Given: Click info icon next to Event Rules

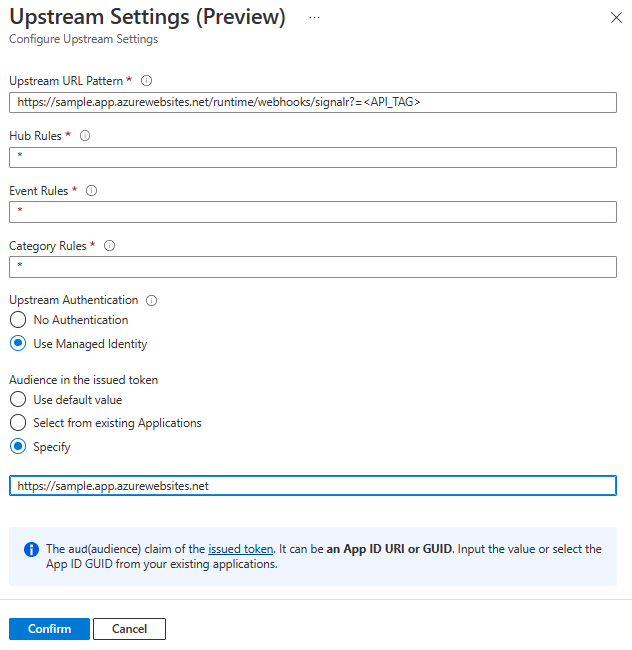Looking at the screenshot, I should click(92, 191).
